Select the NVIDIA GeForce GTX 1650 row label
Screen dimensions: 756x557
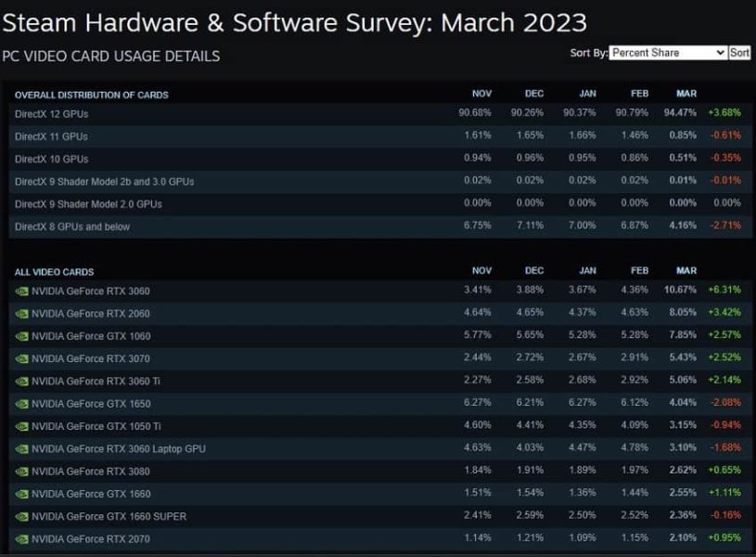pyautogui.click(x=91, y=404)
